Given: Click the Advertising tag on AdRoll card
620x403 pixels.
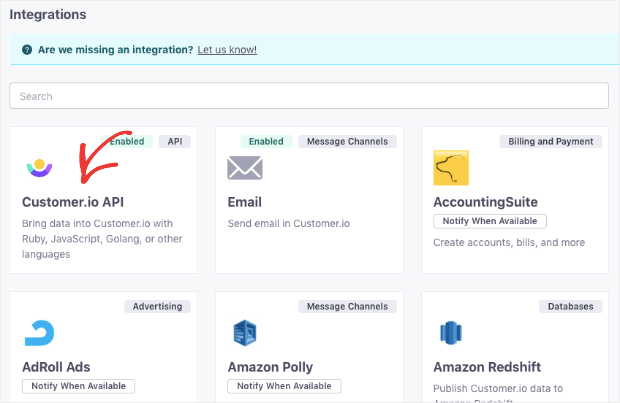Looking at the screenshot, I should (x=157, y=307).
